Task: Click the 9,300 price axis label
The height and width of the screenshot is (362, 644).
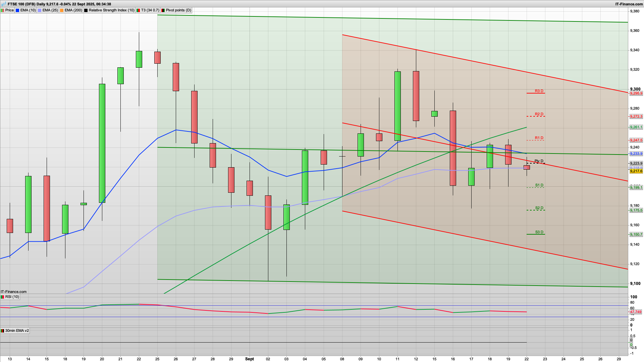Action: (x=635, y=89)
